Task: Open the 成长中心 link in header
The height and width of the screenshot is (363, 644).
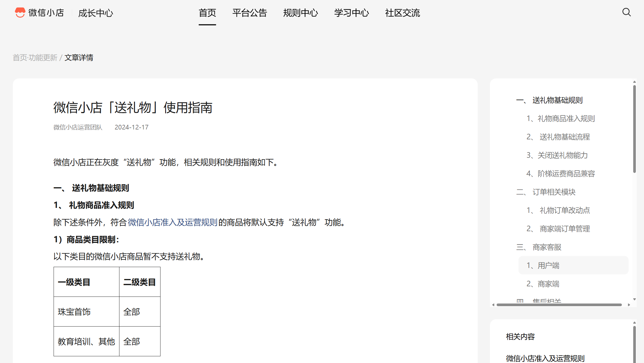Action: [96, 13]
